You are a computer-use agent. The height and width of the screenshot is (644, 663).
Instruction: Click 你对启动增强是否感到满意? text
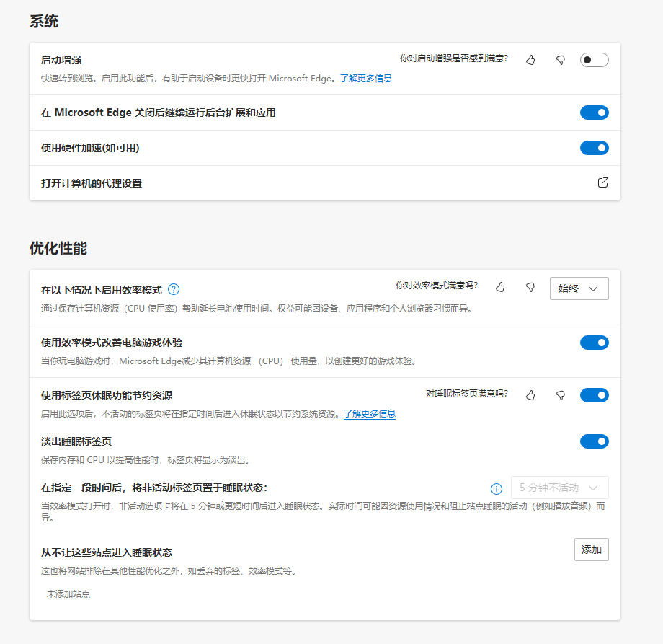tap(454, 58)
